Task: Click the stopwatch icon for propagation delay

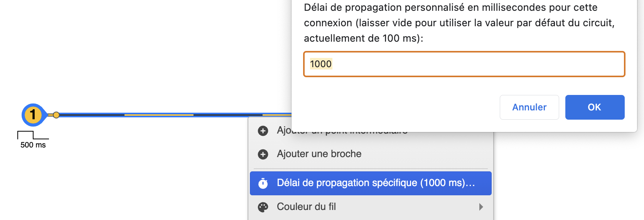Action: click(263, 183)
